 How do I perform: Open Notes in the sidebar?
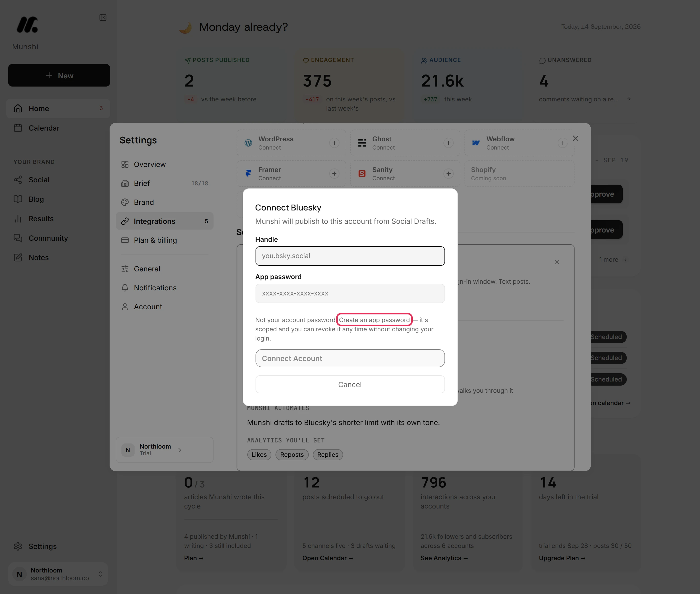[x=58, y=258]
